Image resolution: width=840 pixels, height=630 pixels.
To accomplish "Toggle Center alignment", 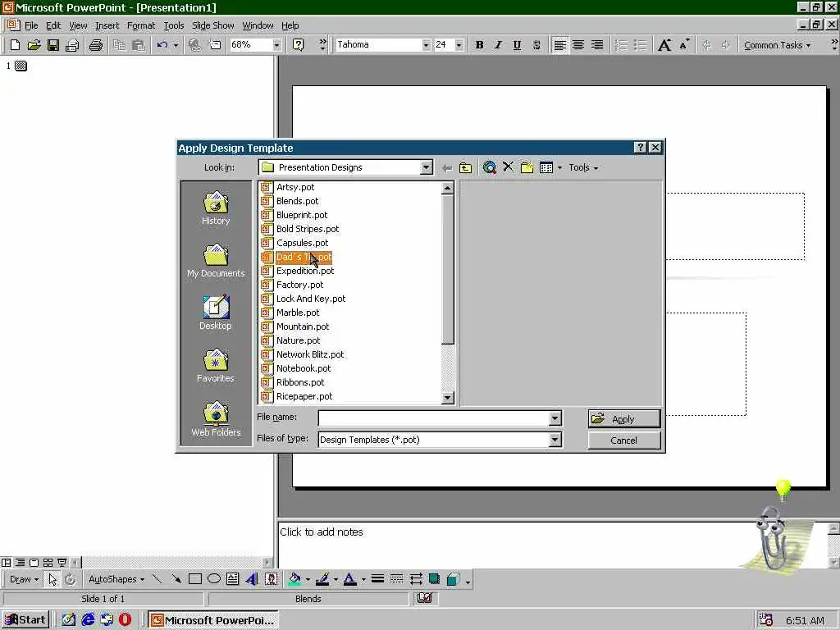I will point(578,45).
